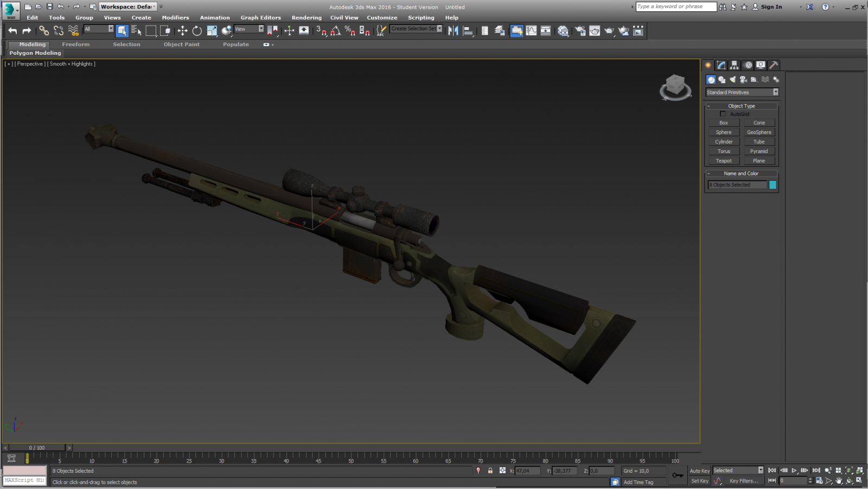Select the Unlink Selection tool
Screen dimensions: 868x489
tap(59, 31)
